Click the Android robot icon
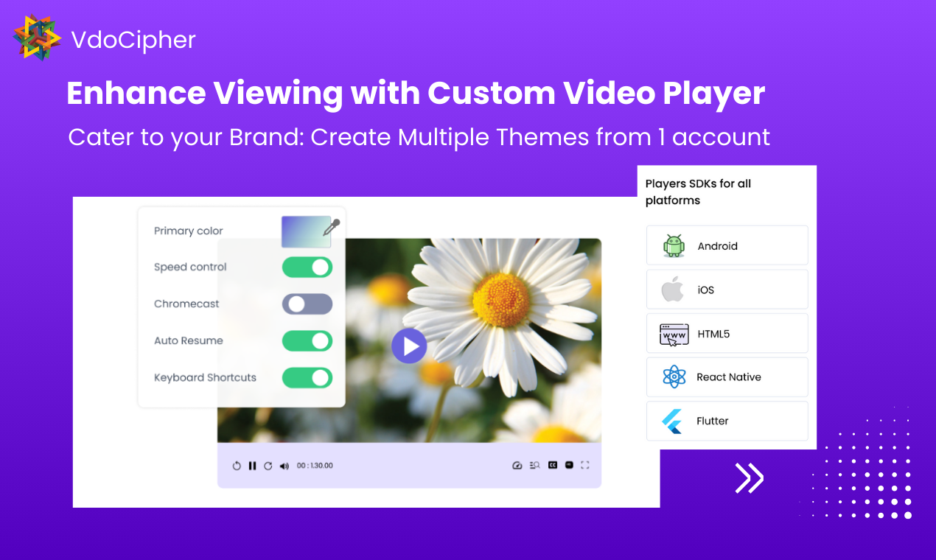Image resolution: width=936 pixels, height=560 pixels. pos(674,245)
